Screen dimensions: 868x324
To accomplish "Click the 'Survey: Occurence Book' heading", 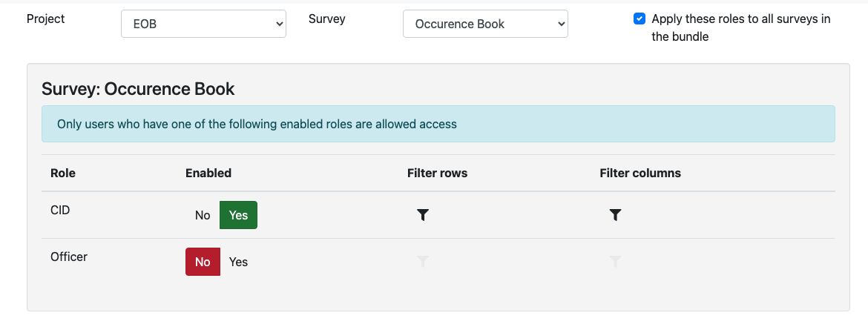I will pyautogui.click(x=138, y=90).
